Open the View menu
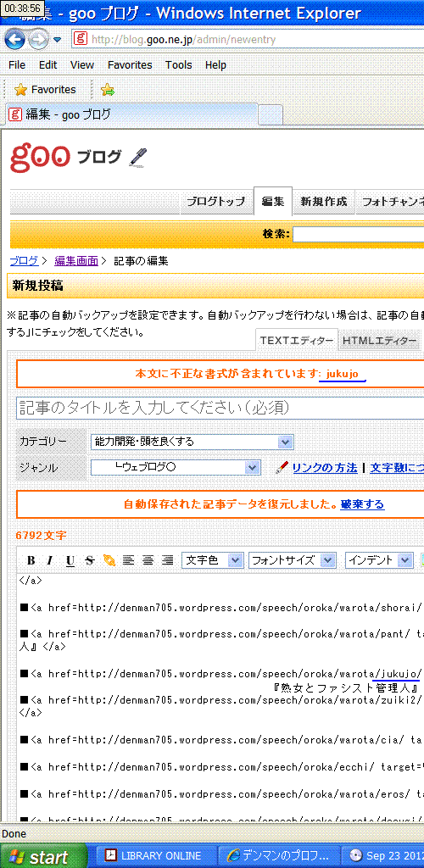This screenshot has width=424, height=868. click(82, 65)
